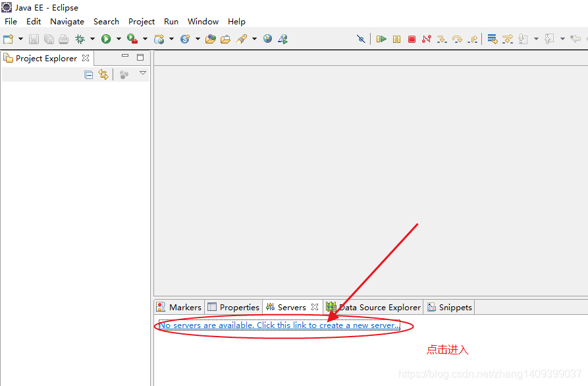Switch to the Snippets tab
Image resolution: width=588 pixels, height=386 pixels.
click(450, 307)
